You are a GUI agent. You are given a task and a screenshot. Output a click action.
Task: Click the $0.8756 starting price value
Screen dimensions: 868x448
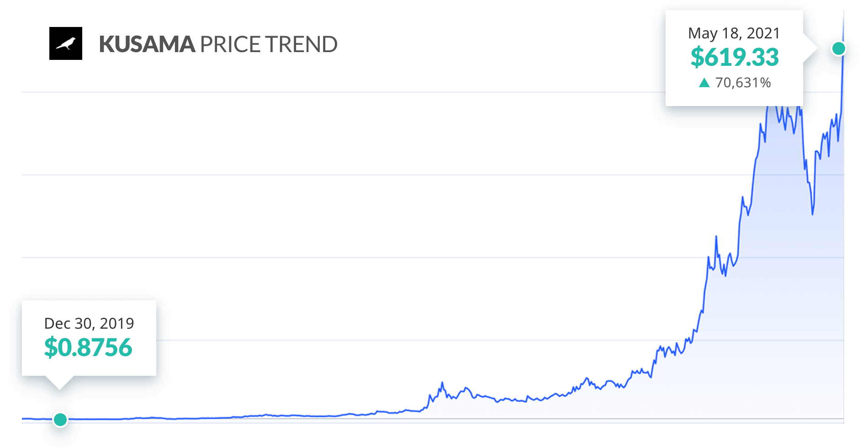pyautogui.click(x=88, y=347)
